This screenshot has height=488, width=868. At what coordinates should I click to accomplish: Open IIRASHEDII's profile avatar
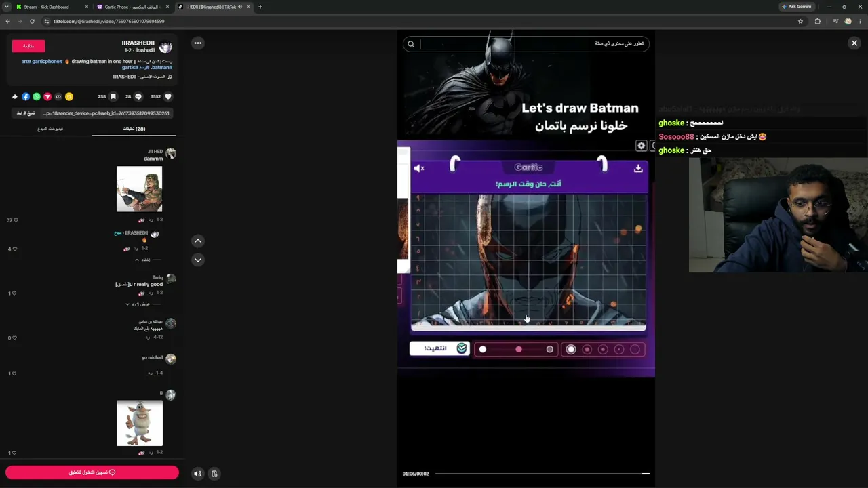coord(165,46)
